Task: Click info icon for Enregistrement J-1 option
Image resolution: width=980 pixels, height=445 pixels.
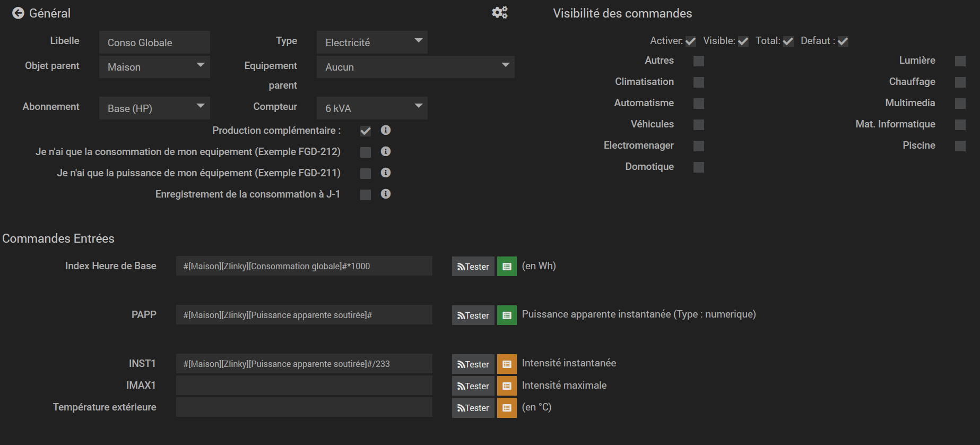Action: [386, 194]
